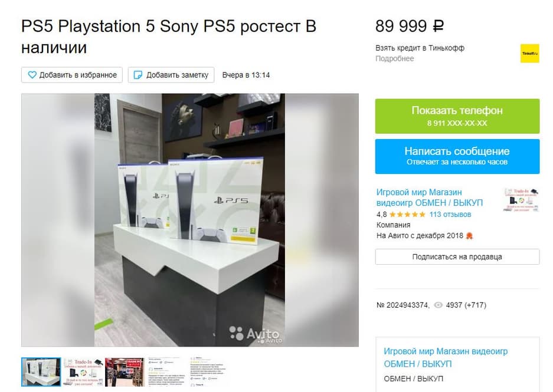Click the Avito watermark logo on photo
553x392 pixels.
click(x=254, y=334)
